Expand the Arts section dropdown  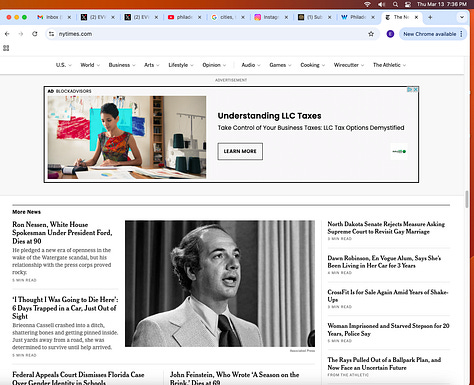[152, 65]
